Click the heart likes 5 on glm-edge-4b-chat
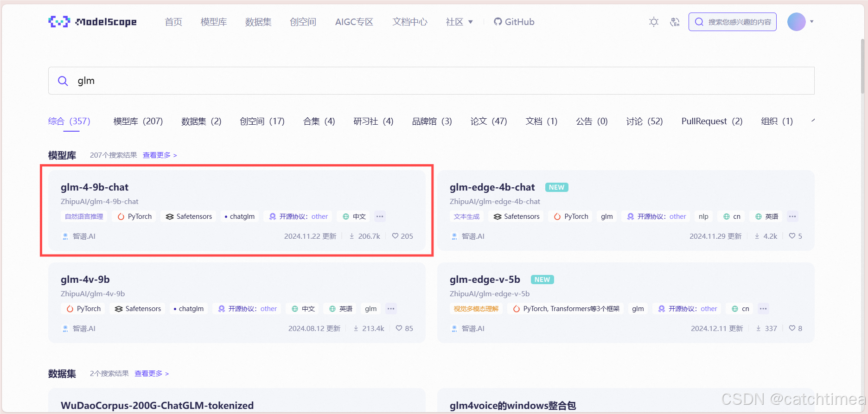 point(796,236)
